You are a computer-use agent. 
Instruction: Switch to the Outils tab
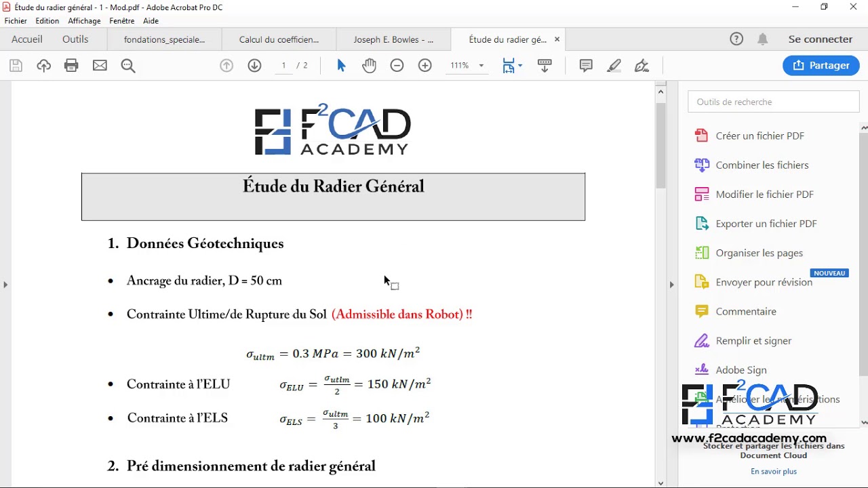point(75,39)
